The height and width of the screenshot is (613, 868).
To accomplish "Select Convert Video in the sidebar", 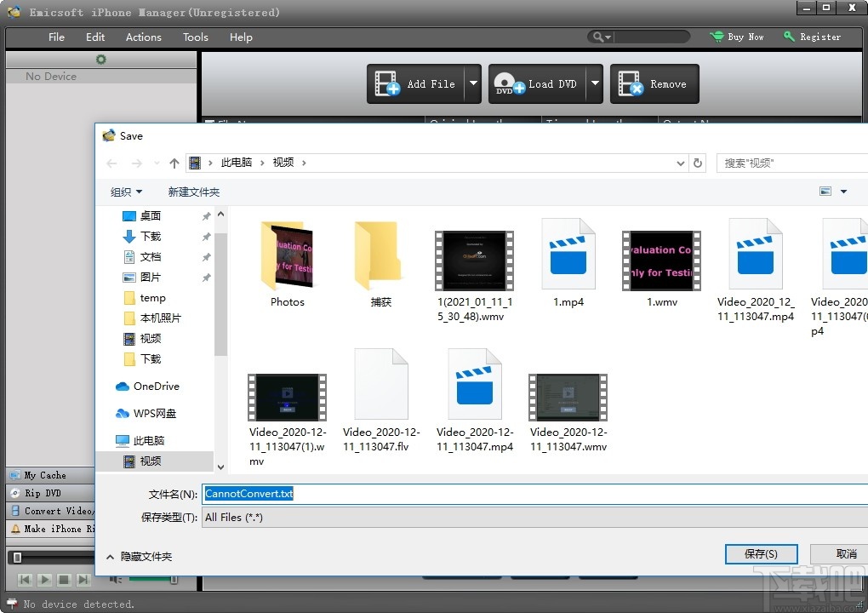I will coord(51,511).
